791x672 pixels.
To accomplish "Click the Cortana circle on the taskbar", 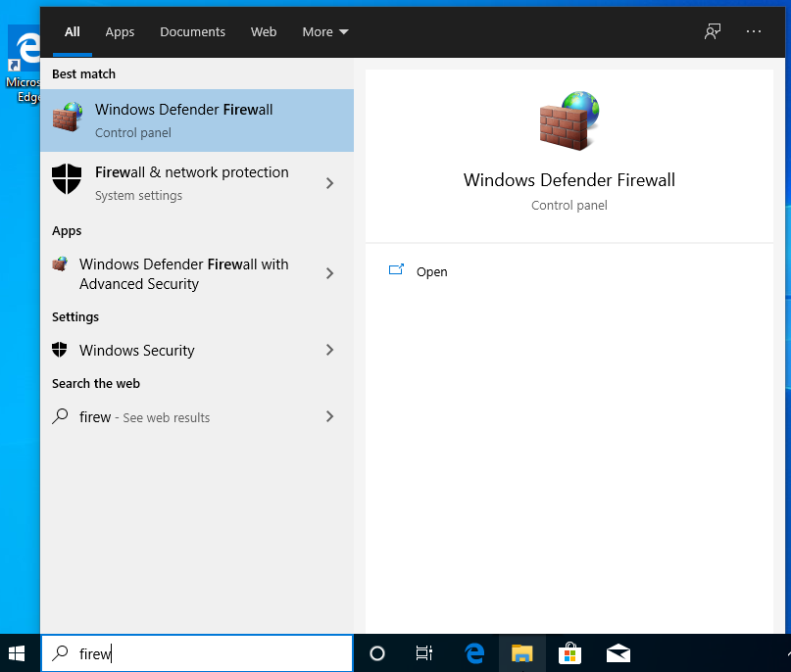I will (x=377, y=653).
